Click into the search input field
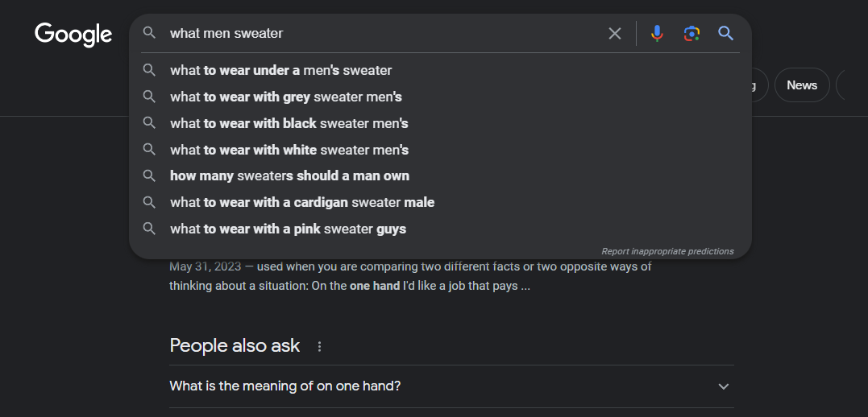 click(x=379, y=34)
